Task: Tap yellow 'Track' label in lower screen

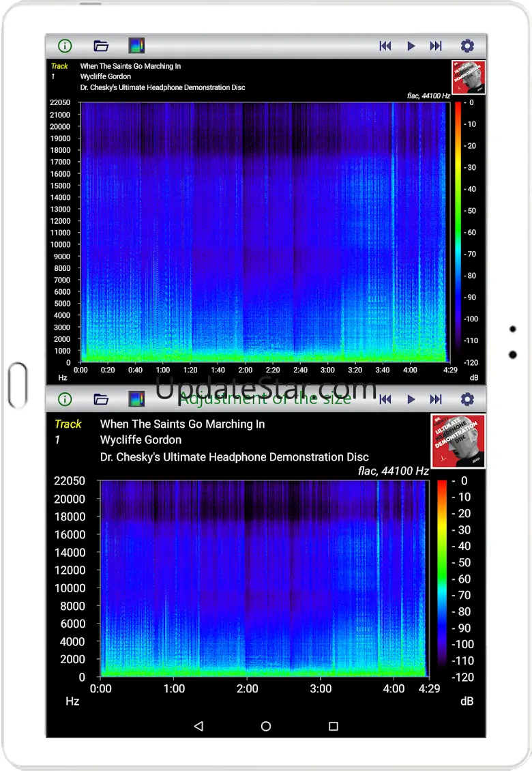Action: pyautogui.click(x=68, y=424)
